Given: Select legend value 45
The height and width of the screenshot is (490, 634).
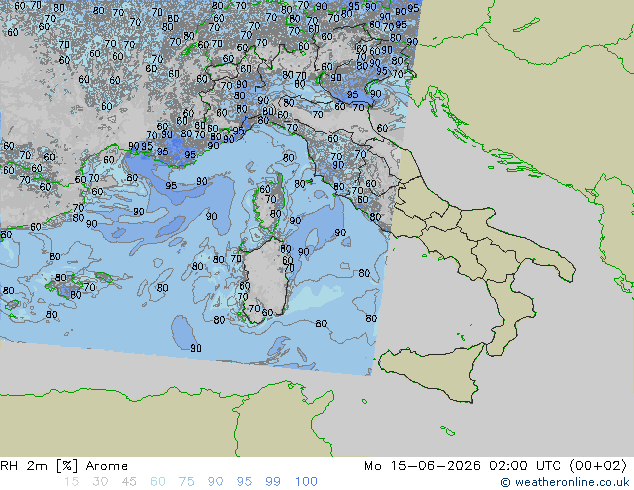Looking at the screenshot, I should [x=129, y=482].
